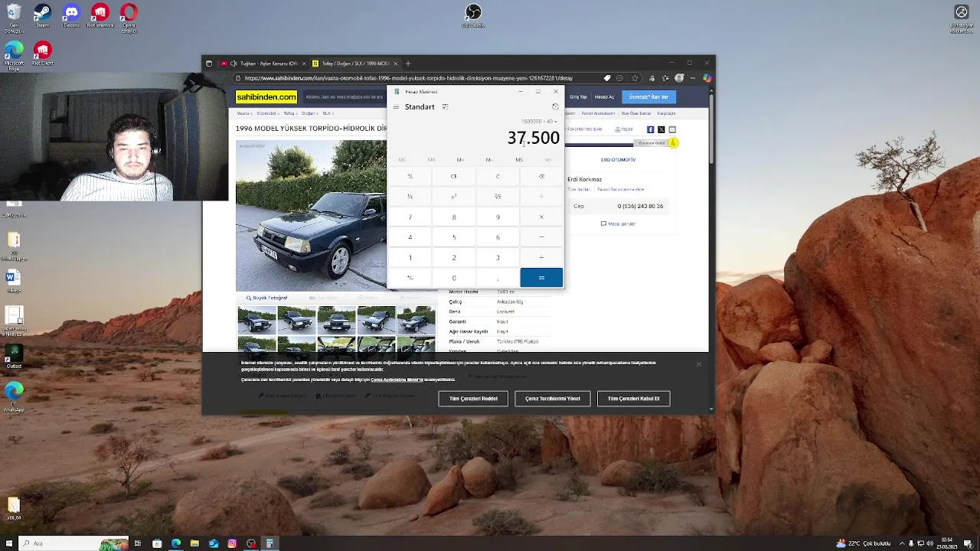Click the M- memory subtract button
The height and width of the screenshot is (551, 980).
tap(489, 160)
